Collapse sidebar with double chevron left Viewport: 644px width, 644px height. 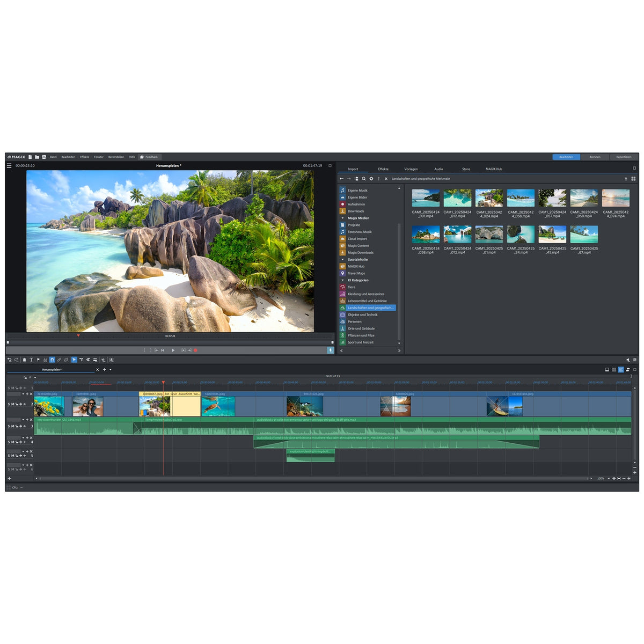(341, 350)
